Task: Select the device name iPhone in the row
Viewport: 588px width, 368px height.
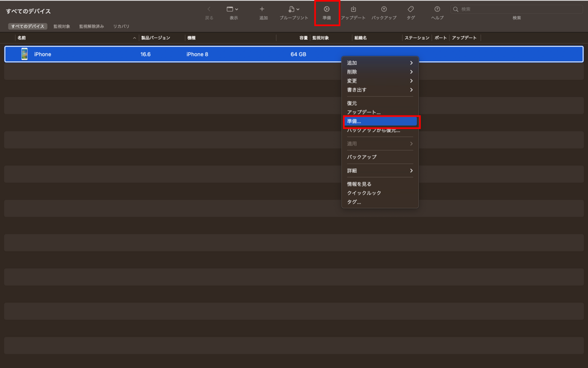Action: pos(43,54)
